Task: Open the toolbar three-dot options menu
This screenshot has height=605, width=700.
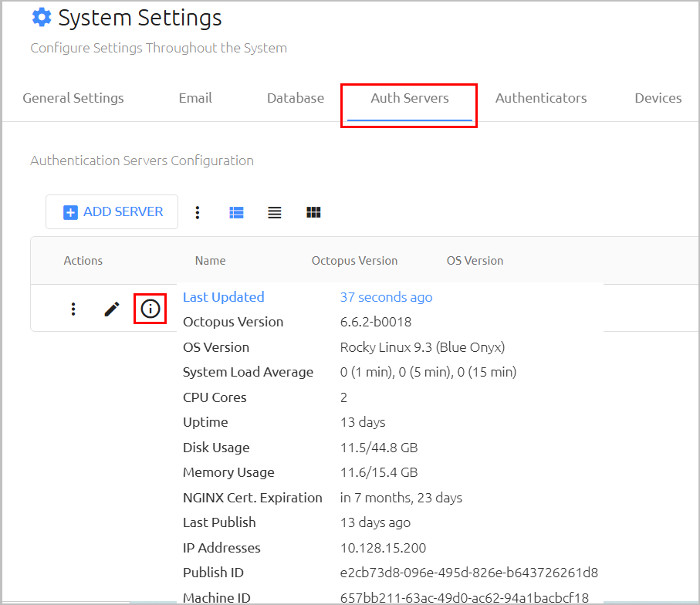Action: coord(198,212)
